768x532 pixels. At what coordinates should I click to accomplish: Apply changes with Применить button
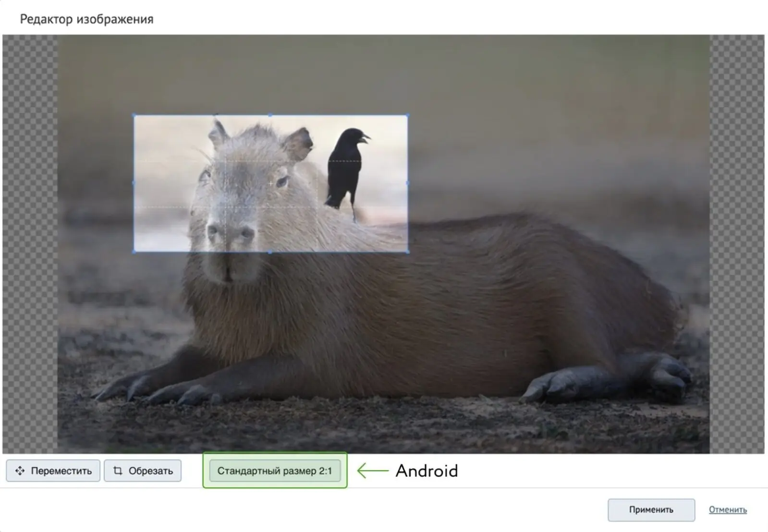coord(651,510)
